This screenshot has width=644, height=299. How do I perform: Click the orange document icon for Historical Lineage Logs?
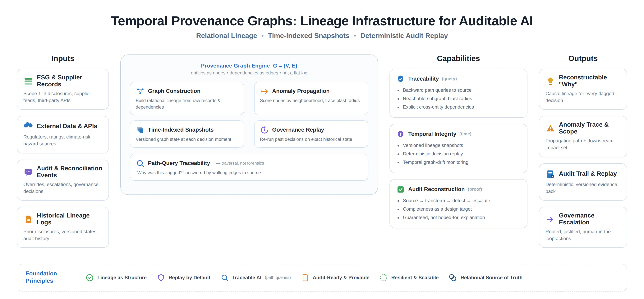point(29,219)
